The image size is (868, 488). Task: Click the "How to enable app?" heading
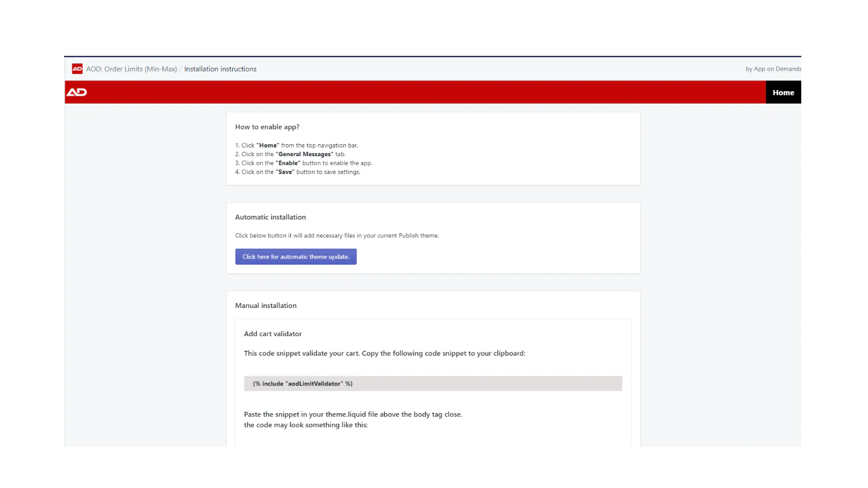pyautogui.click(x=267, y=127)
